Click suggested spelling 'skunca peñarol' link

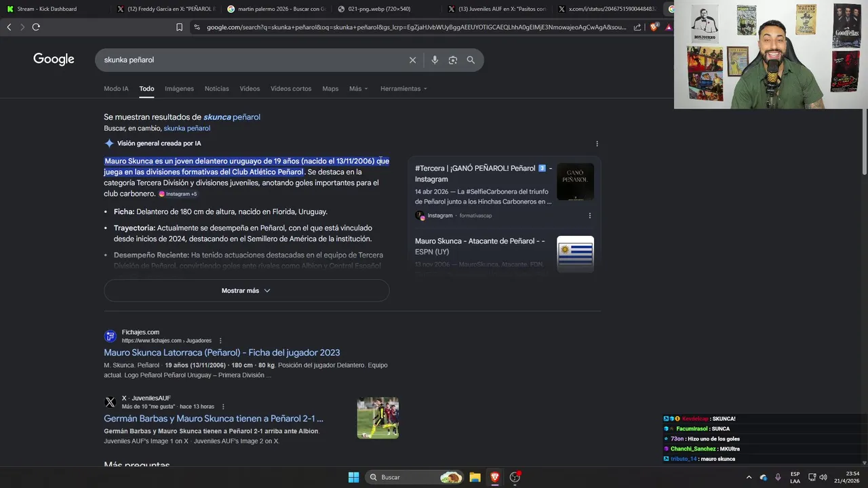point(232,117)
